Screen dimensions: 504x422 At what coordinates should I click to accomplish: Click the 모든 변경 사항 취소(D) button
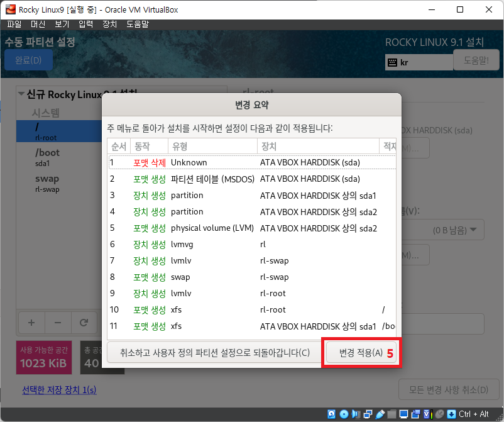pos(449,390)
